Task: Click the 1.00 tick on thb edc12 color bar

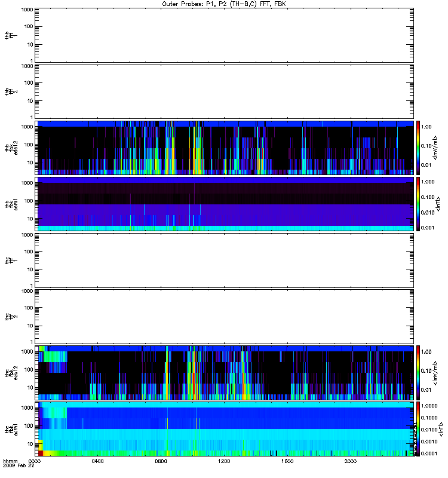Action: click(426, 127)
